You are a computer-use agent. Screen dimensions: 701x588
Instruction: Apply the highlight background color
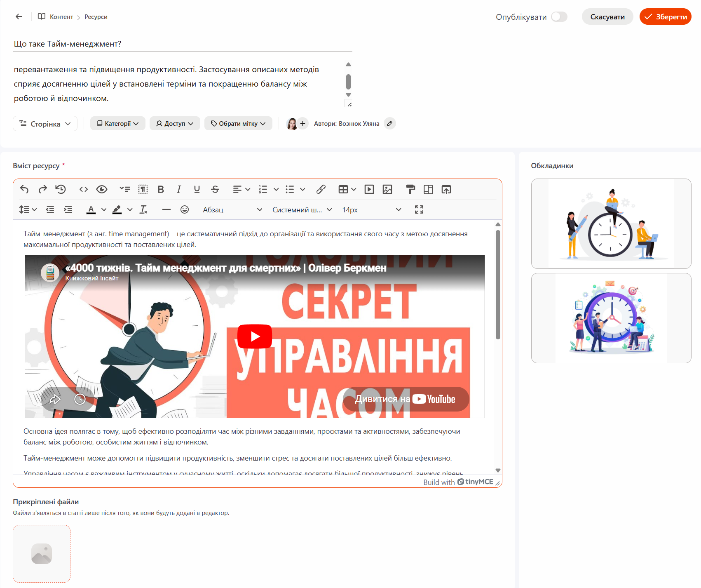(x=117, y=209)
